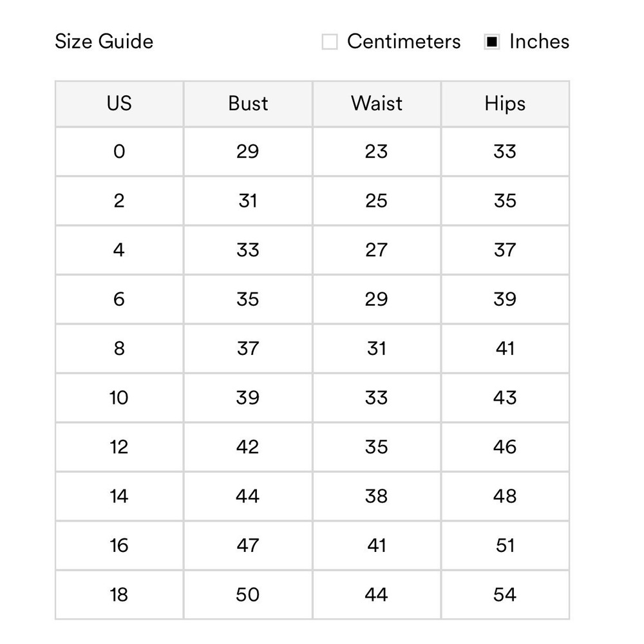Enable the Centimeters checkbox
Screen dimensions: 644x644
pyautogui.click(x=330, y=43)
